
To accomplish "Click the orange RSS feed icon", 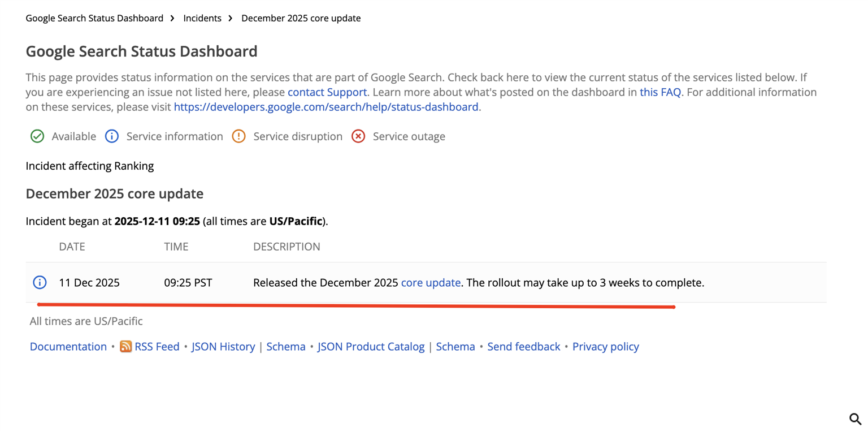I will point(125,347).
